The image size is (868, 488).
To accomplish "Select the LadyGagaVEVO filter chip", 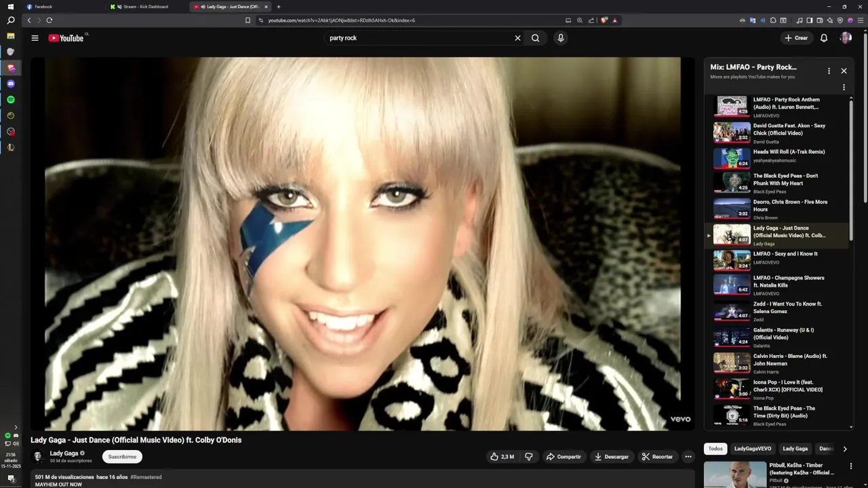I will 753,449.
